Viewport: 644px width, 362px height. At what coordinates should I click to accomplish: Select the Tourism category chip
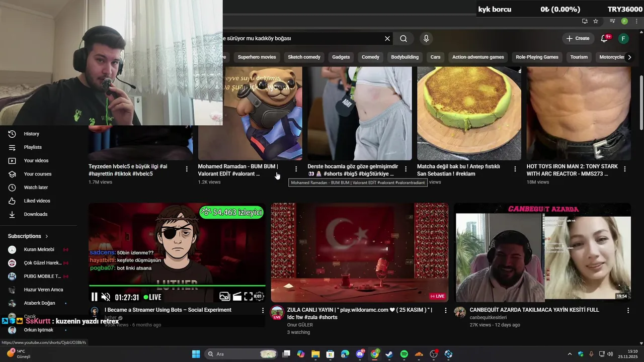click(579, 57)
